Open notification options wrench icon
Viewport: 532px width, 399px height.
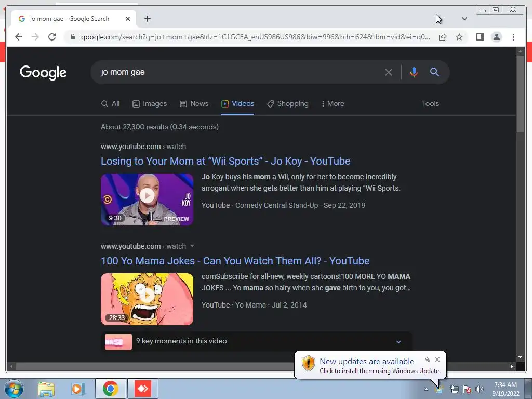pyautogui.click(x=428, y=360)
